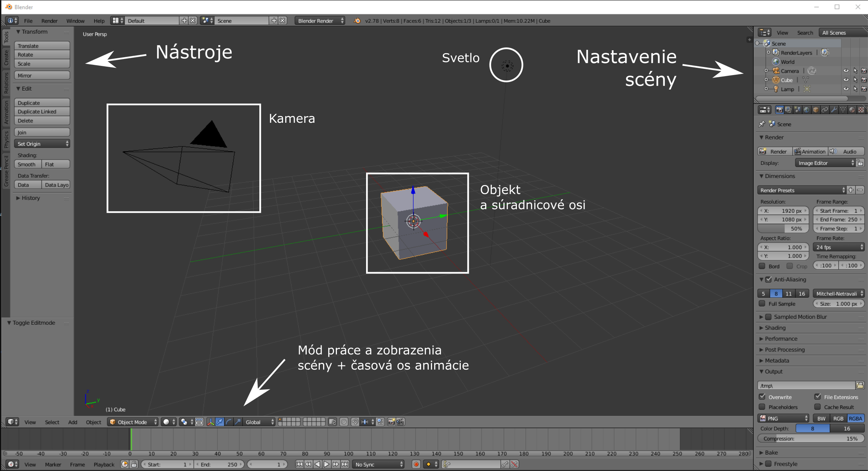868x471 pixels.
Task: Open the Mesh Data properties triangle icon
Action: [x=843, y=110]
